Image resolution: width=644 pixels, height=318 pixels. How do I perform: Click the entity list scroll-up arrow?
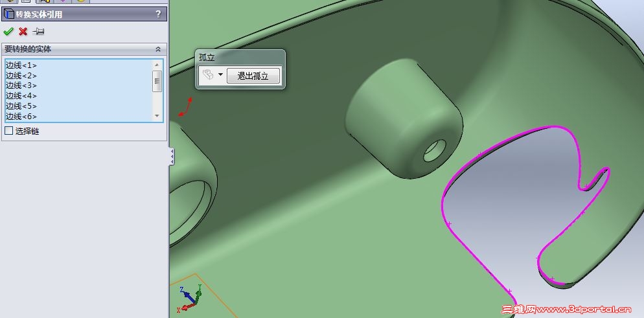pyautogui.click(x=157, y=64)
